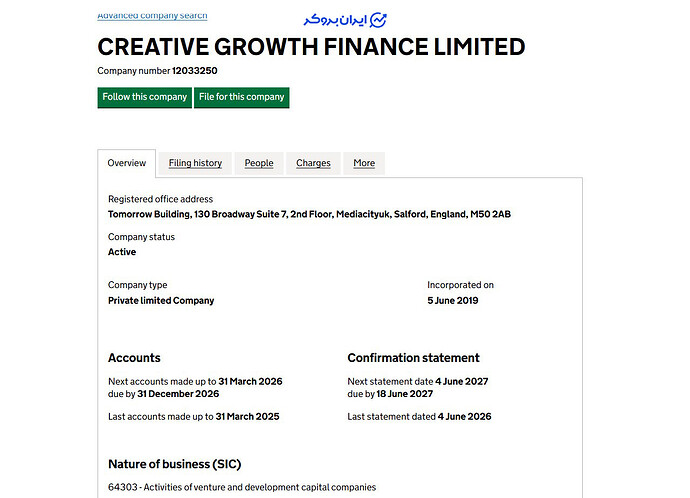Click the Nature of business (SIC) heading

[x=175, y=464]
